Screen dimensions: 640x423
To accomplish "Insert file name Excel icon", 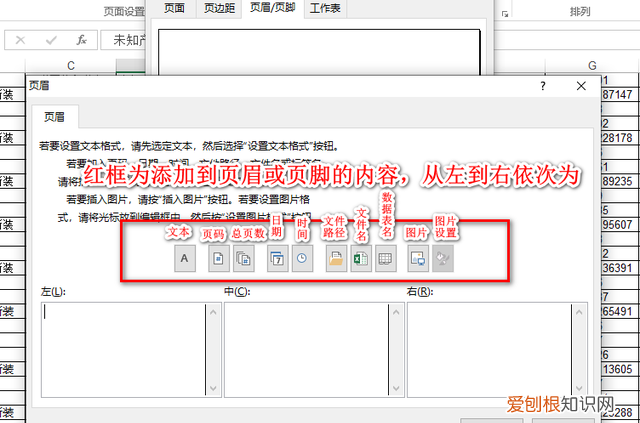I will coord(361,258).
